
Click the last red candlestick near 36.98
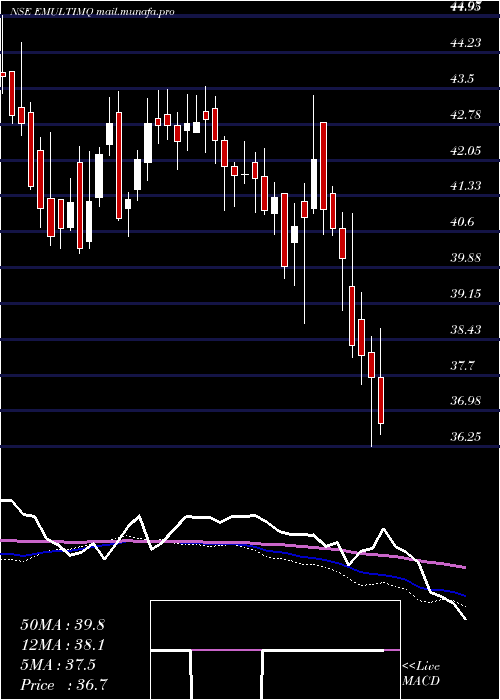[381, 400]
